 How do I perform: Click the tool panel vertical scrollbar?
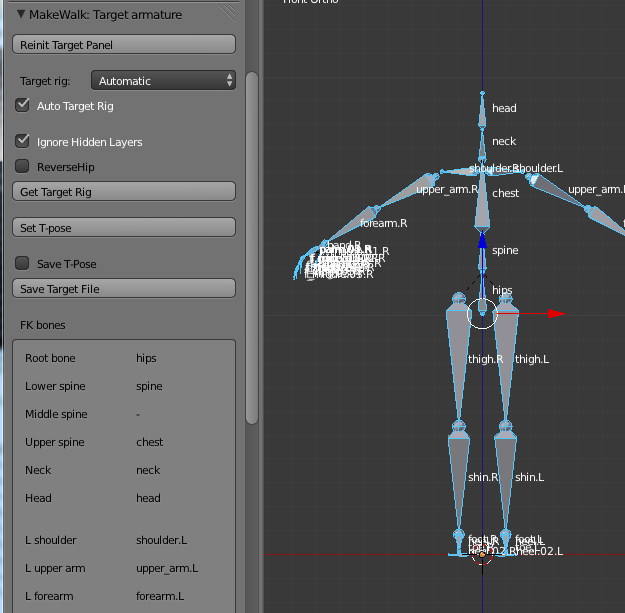point(252,240)
